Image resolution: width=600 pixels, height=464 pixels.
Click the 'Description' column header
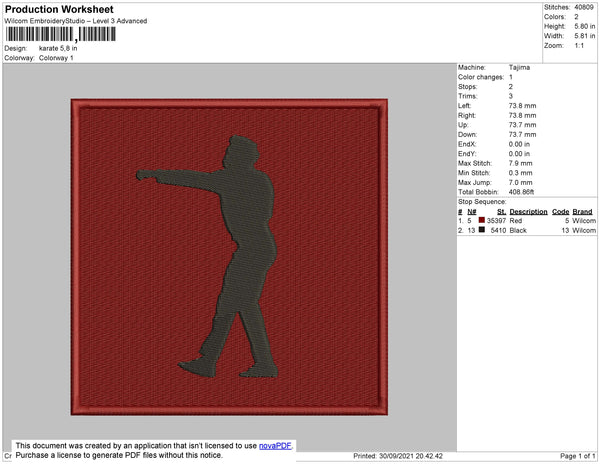(x=528, y=212)
